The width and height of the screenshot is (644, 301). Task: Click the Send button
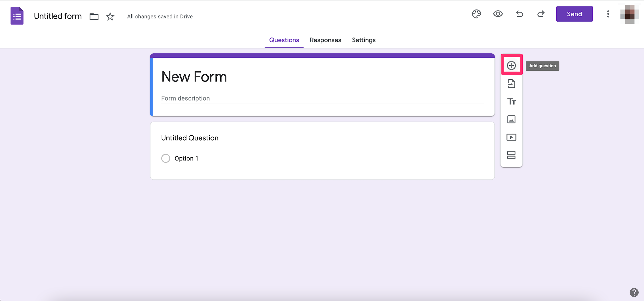coord(574,14)
